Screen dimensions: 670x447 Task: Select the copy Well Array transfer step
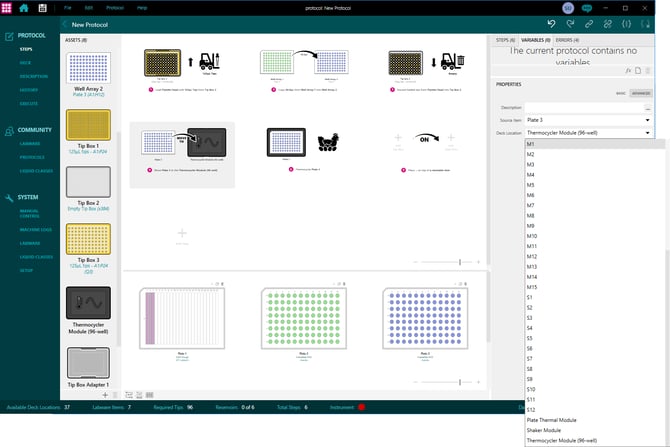[x=304, y=71]
